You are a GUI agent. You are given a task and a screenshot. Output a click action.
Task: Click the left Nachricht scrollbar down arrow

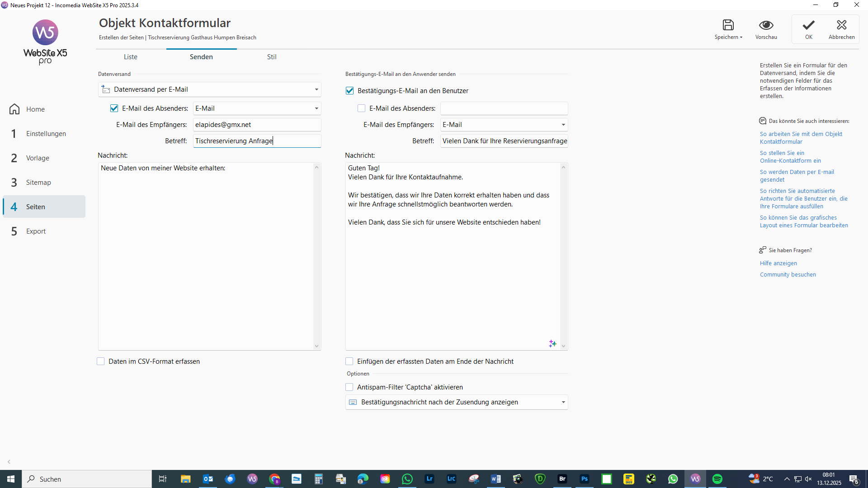(x=316, y=346)
